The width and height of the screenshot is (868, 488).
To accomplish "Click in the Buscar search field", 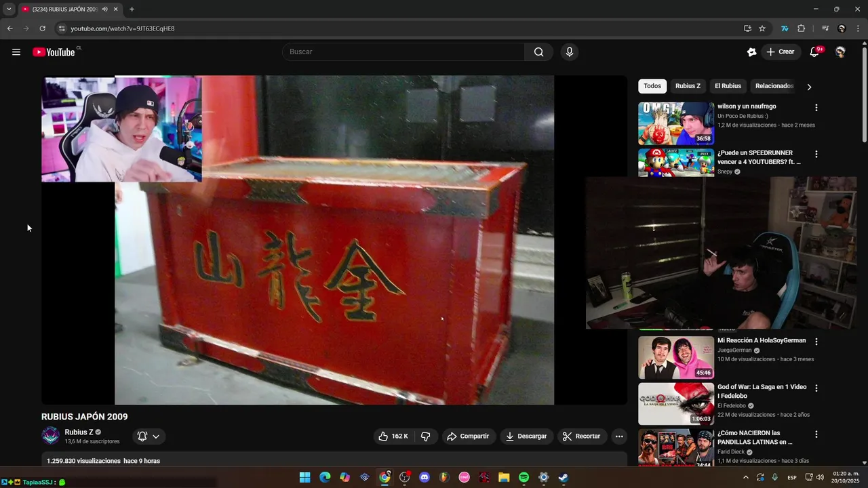I will (403, 52).
